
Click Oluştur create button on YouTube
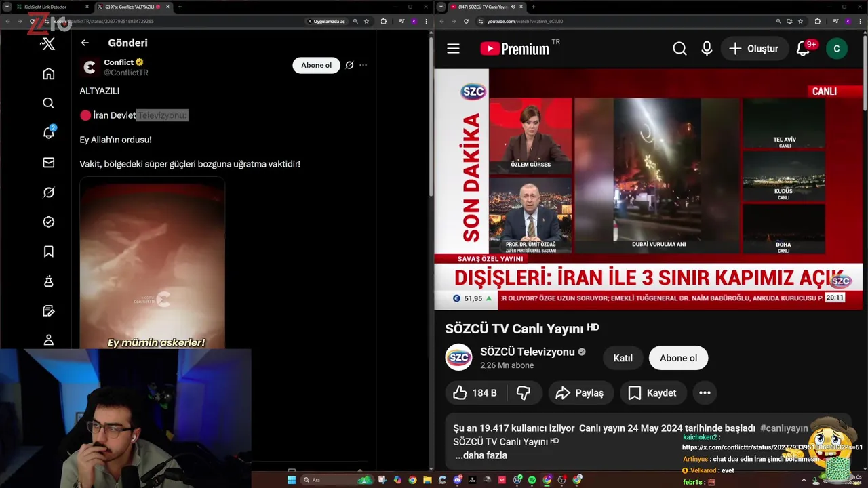coord(754,49)
